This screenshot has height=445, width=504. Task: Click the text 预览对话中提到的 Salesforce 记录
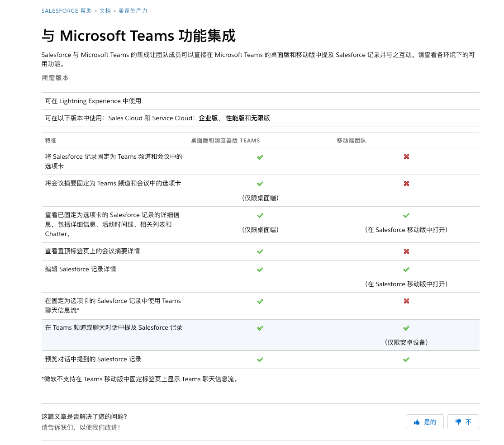click(x=93, y=359)
